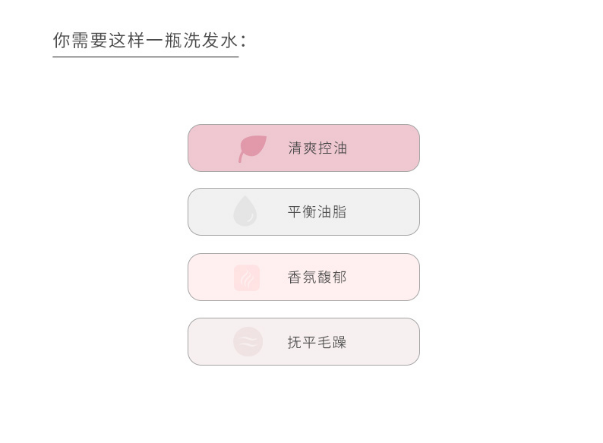Choose the 香氛馥郁 option

point(303,277)
